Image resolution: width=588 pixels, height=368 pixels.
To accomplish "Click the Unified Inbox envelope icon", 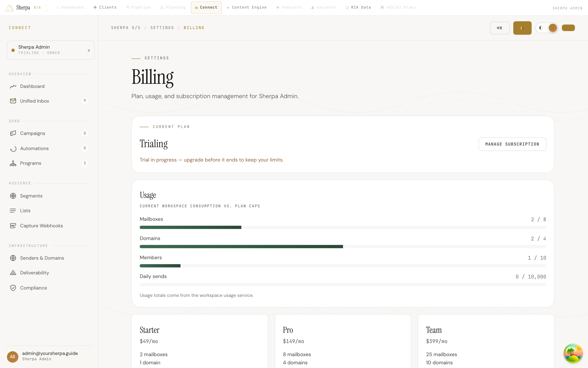I will point(13,101).
